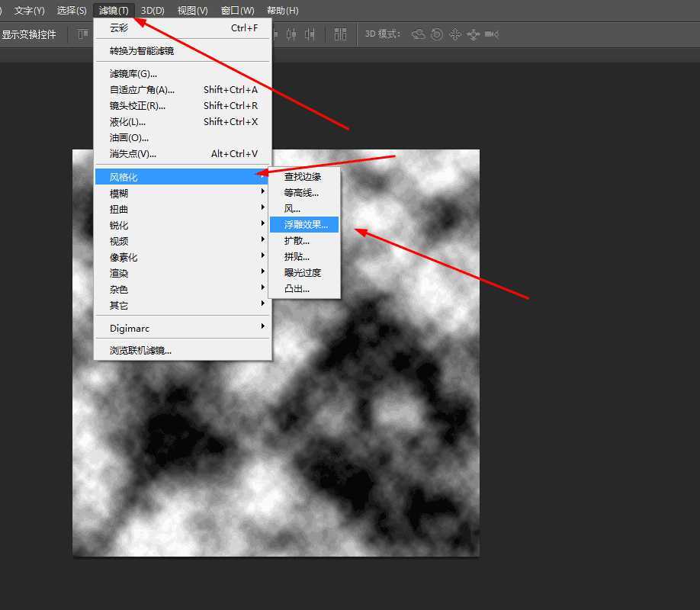Screen dimensions: 700x610
Task: Click 浏览联机滤镜... entry
Action: click(140, 351)
